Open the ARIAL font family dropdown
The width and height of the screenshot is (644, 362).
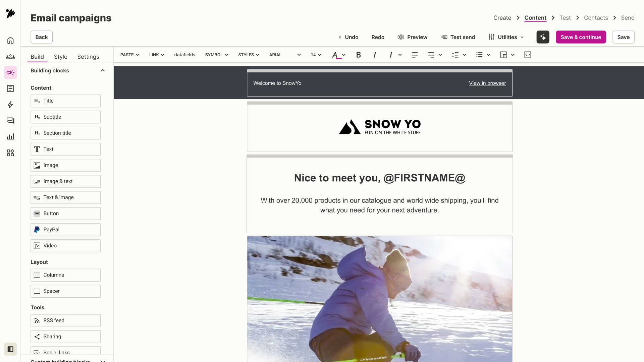285,55
